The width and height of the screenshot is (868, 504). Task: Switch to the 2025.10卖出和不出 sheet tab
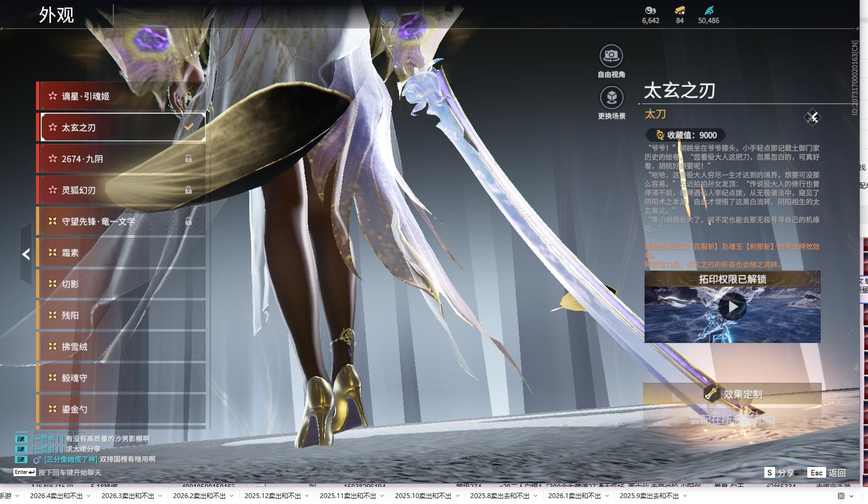[x=423, y=496]
